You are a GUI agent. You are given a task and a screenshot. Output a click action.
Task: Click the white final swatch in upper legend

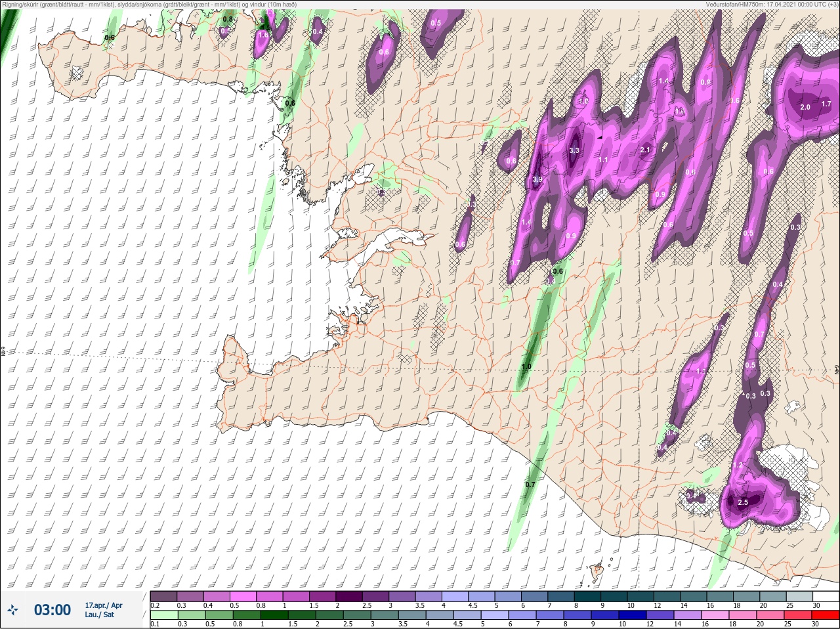826,596
